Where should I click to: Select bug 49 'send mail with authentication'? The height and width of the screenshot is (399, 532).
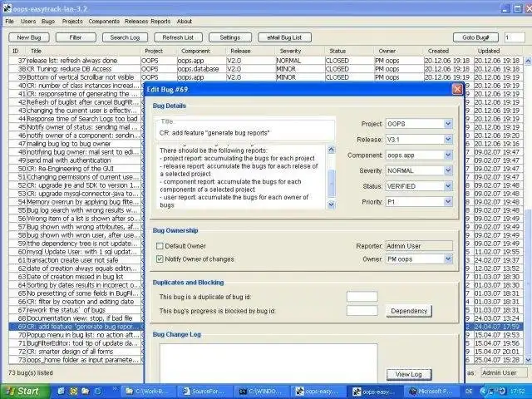(x=75, y=160)
